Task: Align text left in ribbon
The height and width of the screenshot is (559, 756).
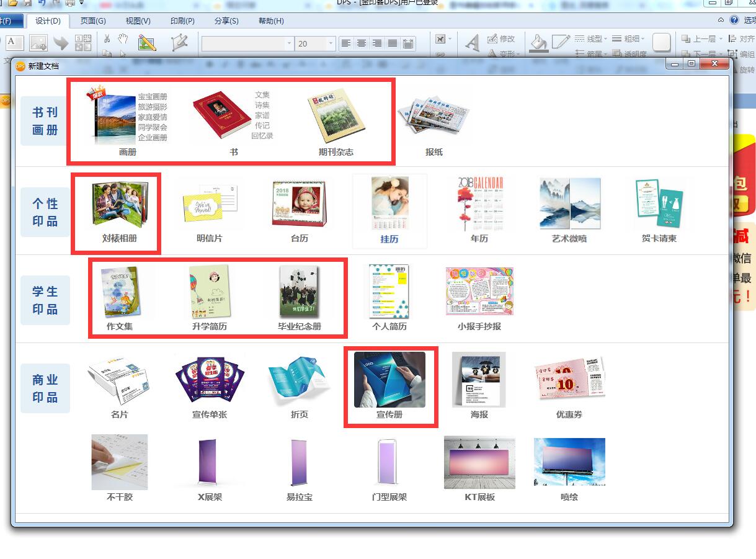Action: 346,43
